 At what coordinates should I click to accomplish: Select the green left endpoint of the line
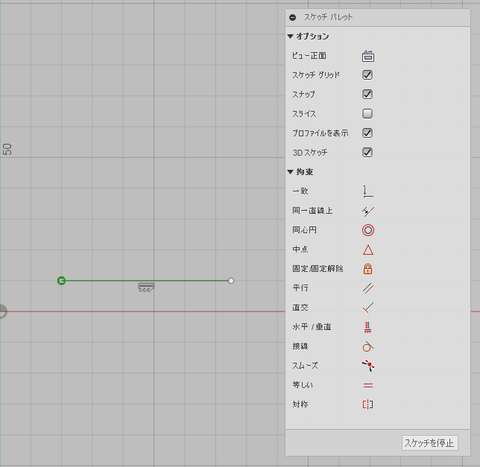click(61, 281)
